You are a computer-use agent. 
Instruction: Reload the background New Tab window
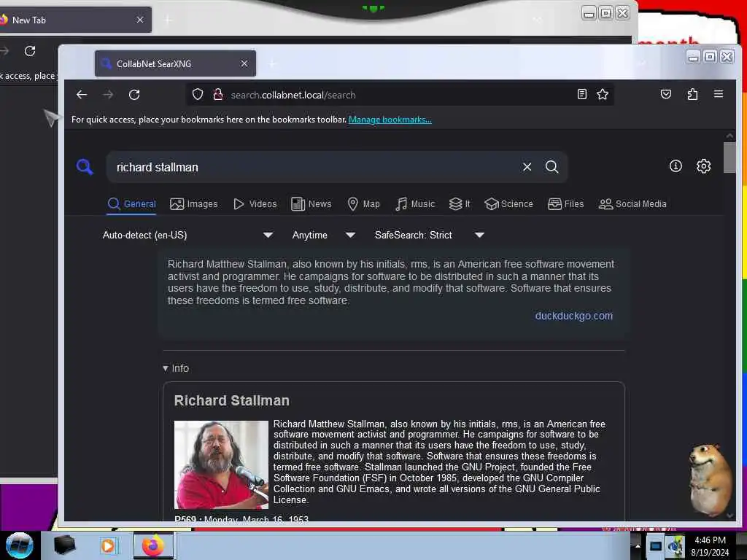point(29,51)
